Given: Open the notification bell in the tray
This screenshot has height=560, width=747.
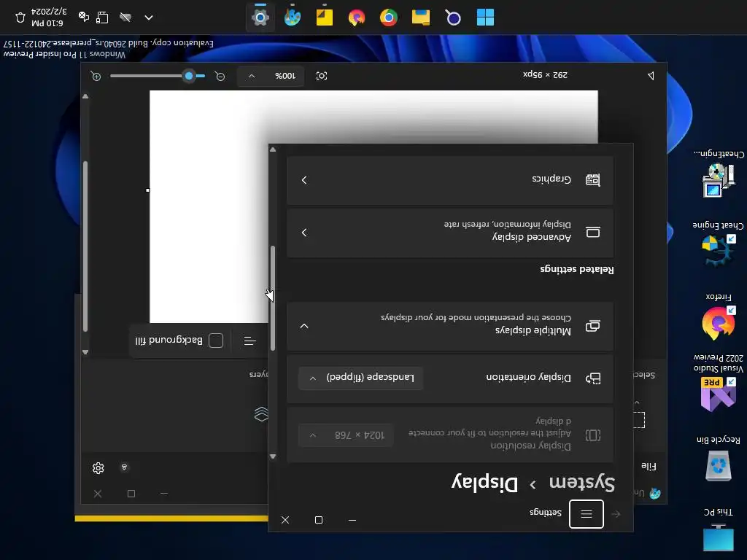Looking at the screenshot, I should (x=20, y=17).
